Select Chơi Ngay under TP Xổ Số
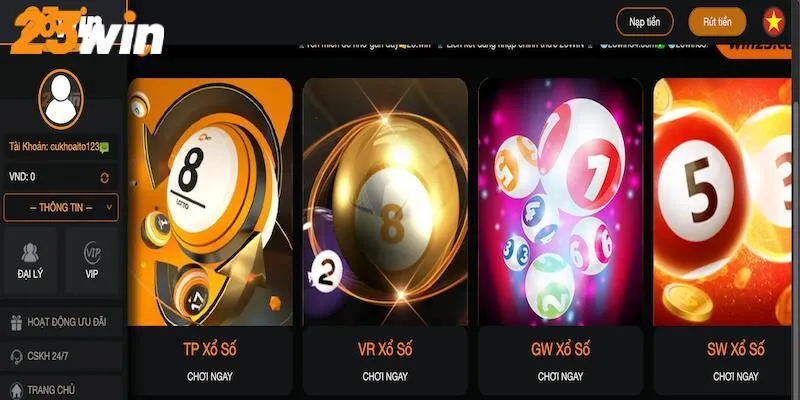This screenshot has height=400, width=800. pos(210,377)
